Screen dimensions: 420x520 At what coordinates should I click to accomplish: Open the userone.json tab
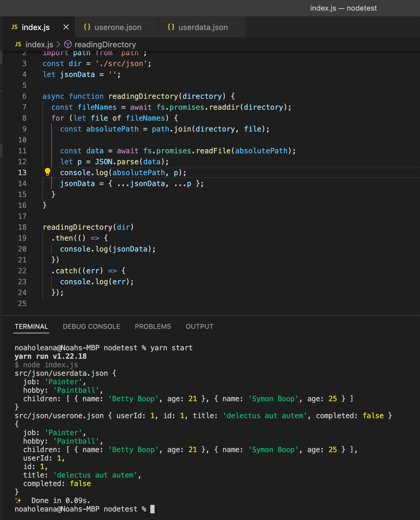click(x=118, y=27)
